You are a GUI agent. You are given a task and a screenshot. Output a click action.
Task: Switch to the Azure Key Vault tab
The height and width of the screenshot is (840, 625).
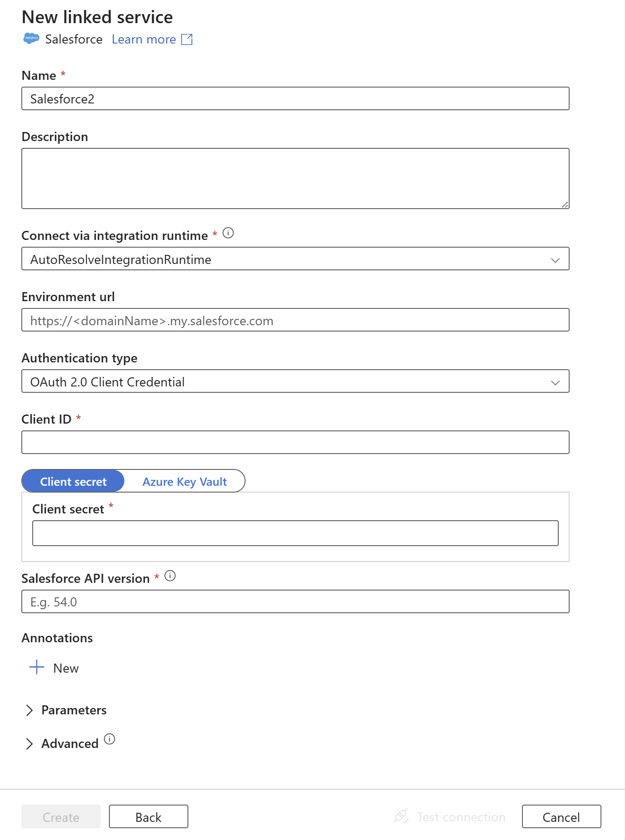(184, 481)
